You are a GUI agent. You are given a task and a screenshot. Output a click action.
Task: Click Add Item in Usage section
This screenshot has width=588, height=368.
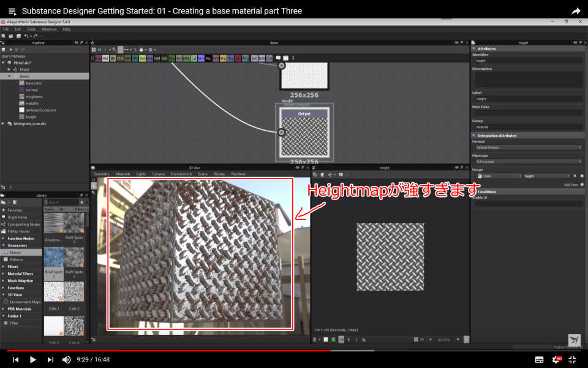[571, 185]
